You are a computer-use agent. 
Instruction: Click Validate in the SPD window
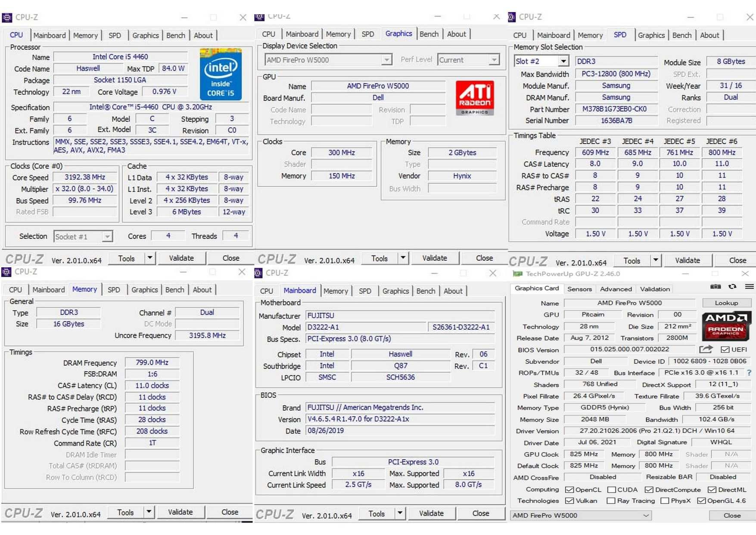click(687, 260)
